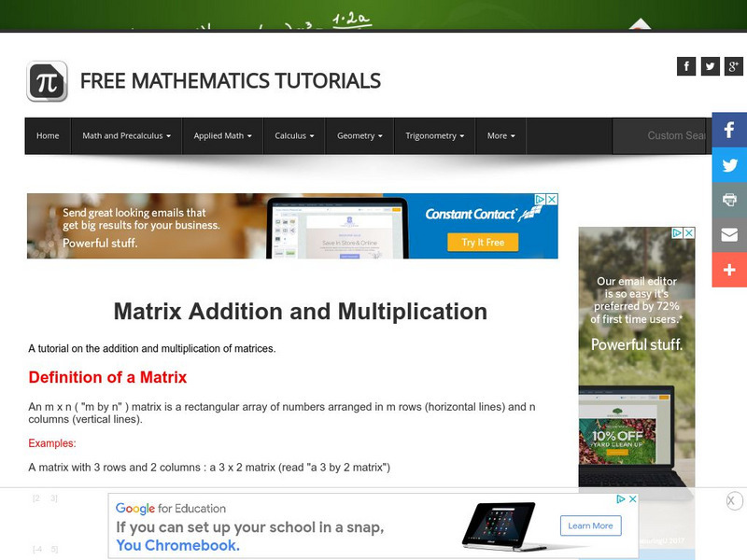Click the Matrix Addition and Multiplication heading
The image size is (747, 560).
301,312
